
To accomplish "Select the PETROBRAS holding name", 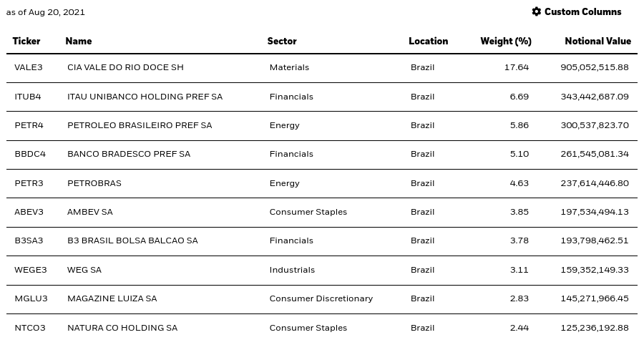I will click(94, 183).
